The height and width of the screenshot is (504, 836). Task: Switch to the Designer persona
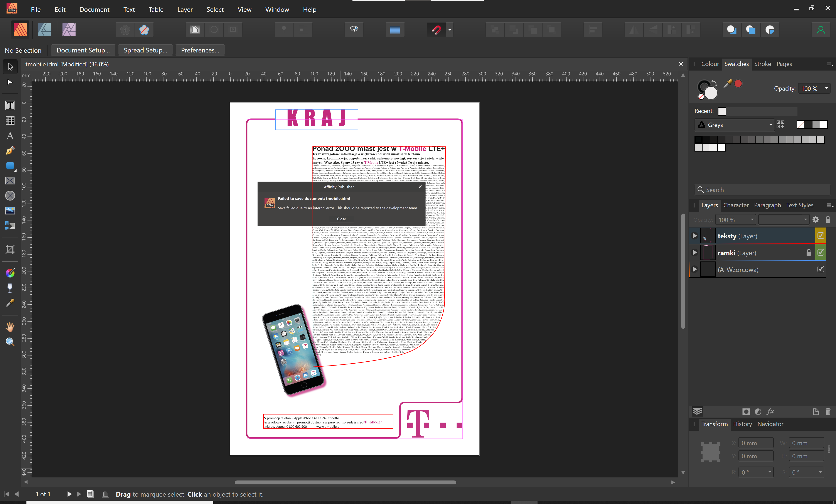pyautogui.click(x=44, y=30)
